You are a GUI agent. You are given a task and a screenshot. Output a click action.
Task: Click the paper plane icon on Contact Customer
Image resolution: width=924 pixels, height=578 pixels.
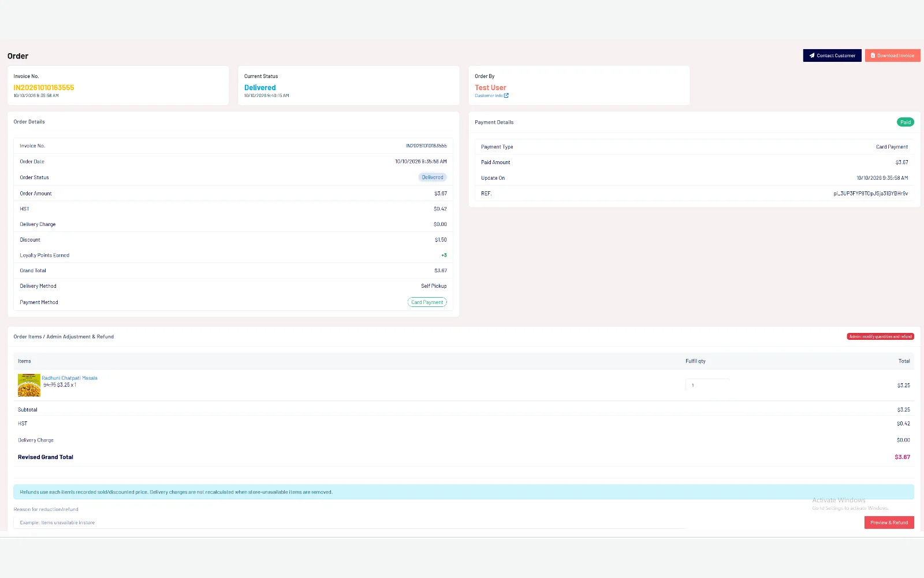812,55
